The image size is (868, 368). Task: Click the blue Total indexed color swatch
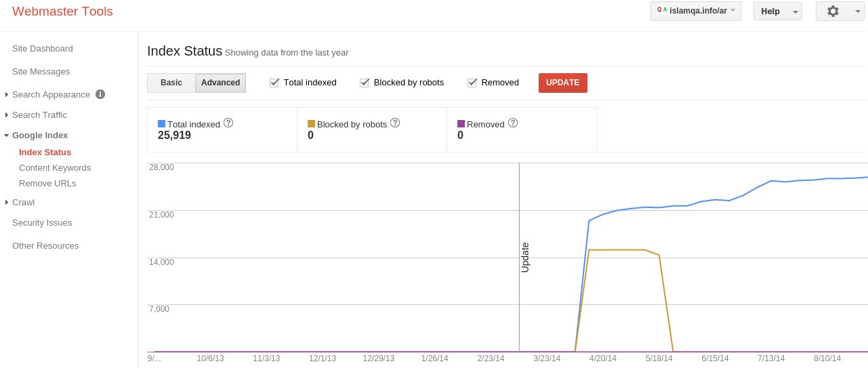tap(161, 124)
